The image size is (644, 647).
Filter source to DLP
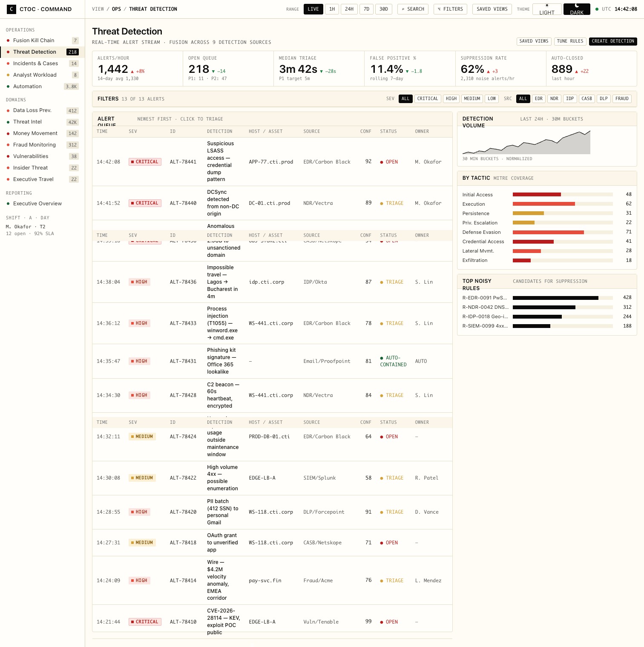coord(604,99)
